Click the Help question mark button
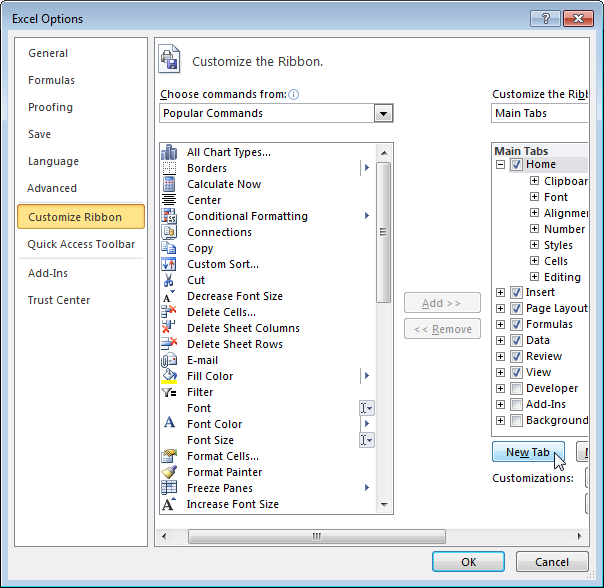 pyautogui.click(x=545, y=18)
